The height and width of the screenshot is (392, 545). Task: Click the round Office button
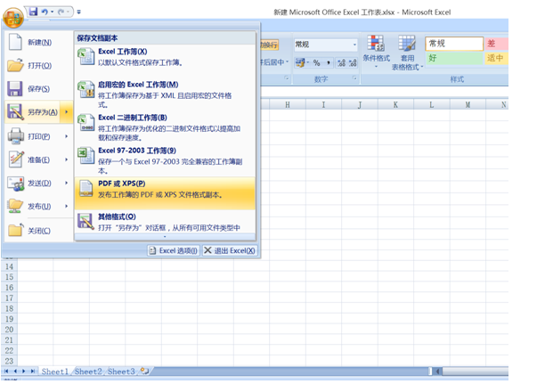[x=13, y=18]
